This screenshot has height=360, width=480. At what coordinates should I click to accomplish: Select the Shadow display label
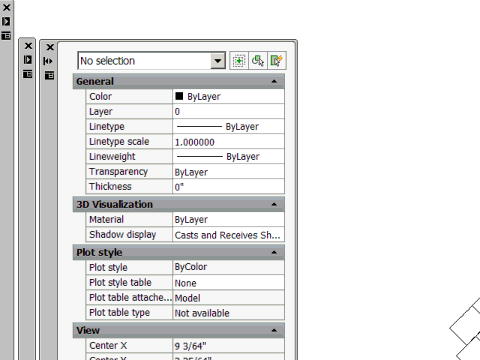123,235
